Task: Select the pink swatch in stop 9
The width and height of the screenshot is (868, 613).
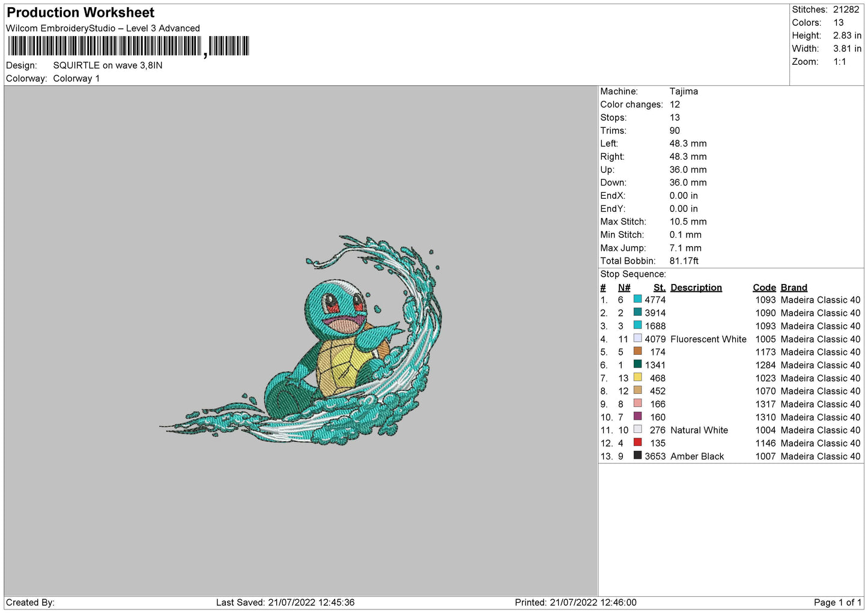Action: (637, 403)
